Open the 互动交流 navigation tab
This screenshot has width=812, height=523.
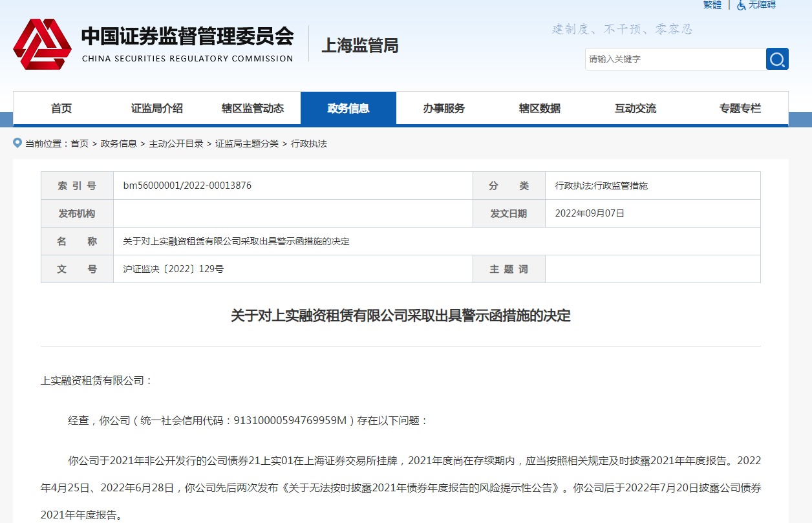pos(636,109)
